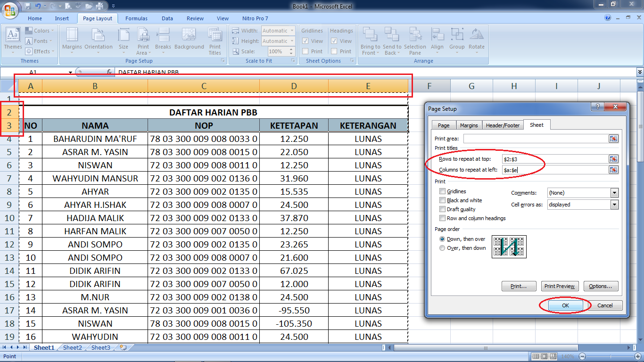Click the Print Preview button
This screenshot has height=362, width=644.
[x=560, y=286]
